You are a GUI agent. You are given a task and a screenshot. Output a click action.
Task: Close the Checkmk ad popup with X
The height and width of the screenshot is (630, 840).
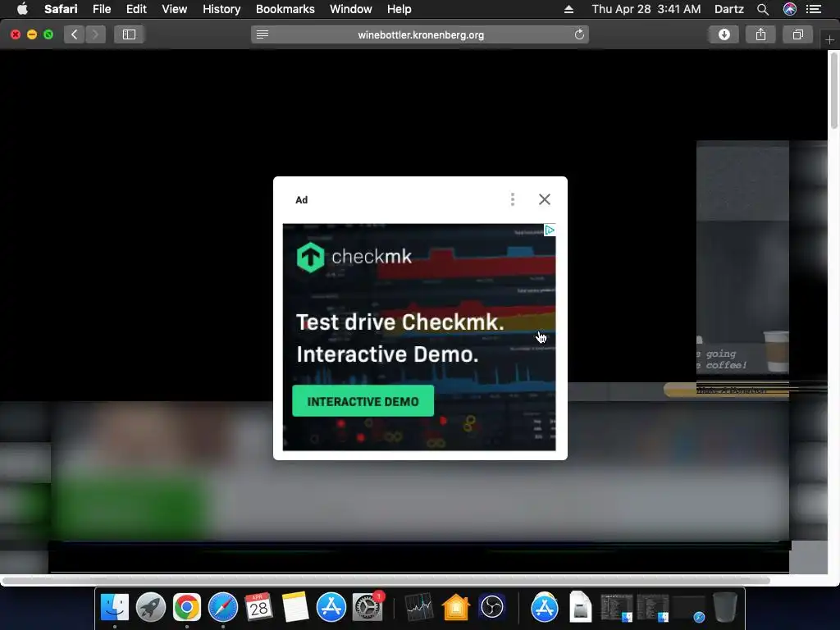[x=545, y=199]
